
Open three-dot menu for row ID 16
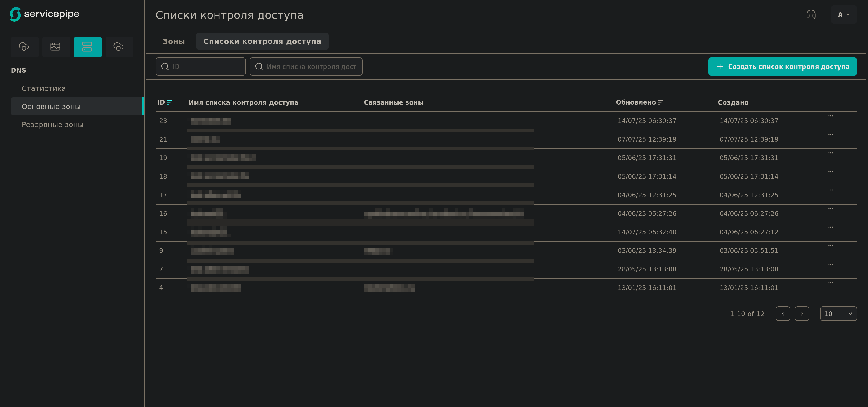click(830, 209)
